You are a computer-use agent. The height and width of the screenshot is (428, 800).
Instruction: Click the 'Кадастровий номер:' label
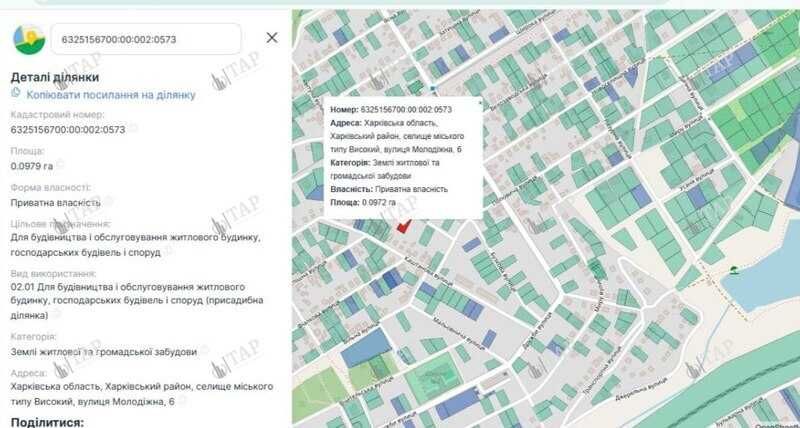tap(57, 115)
